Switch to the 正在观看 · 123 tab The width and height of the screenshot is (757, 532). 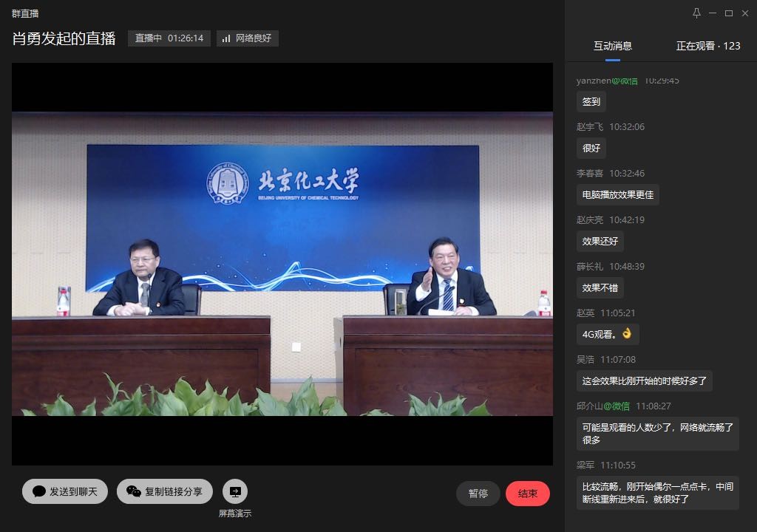click(707, 46)
